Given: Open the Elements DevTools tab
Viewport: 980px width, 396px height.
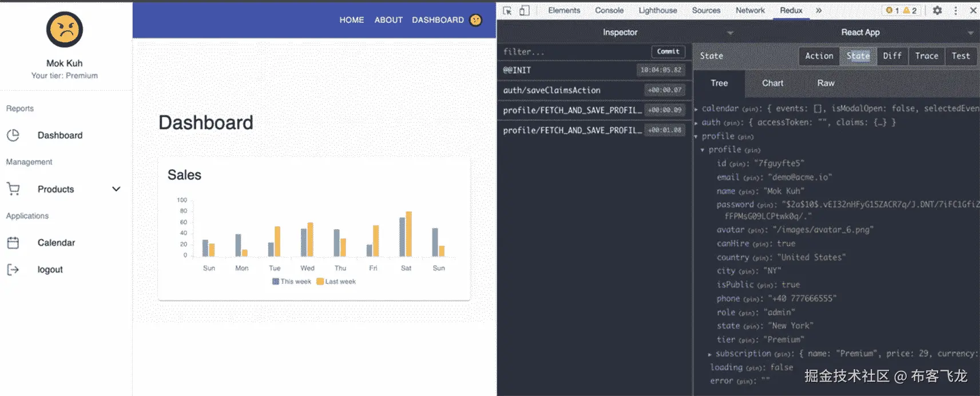Looking at the screenshot, I should [x=564, y=10].
